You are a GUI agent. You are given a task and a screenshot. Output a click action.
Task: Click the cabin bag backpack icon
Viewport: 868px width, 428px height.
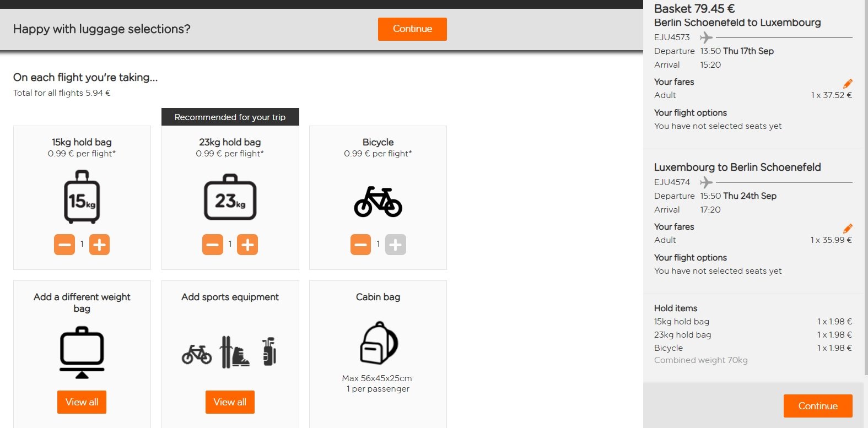pos(379,343)
